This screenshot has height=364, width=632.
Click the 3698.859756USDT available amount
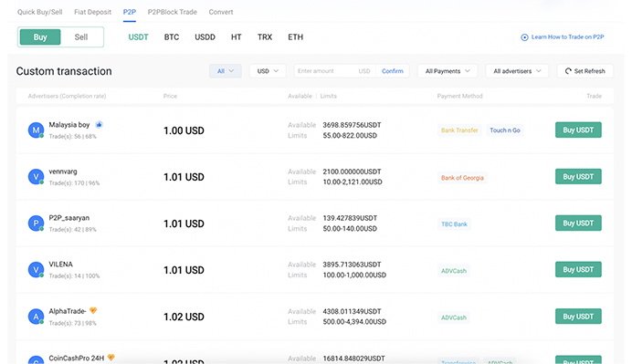tap(352, 125)
